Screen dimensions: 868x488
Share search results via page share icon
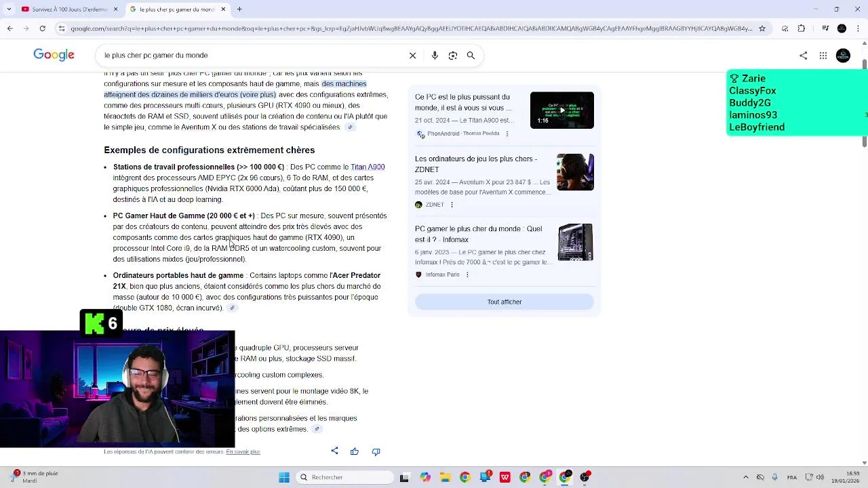pyautogui.click(x=804, y=56)
